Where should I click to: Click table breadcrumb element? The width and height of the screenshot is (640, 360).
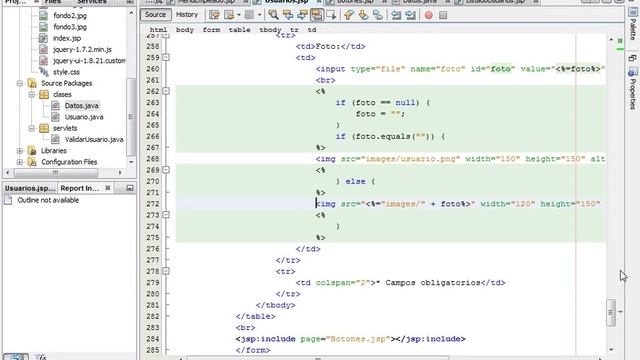tap(239, 30)
